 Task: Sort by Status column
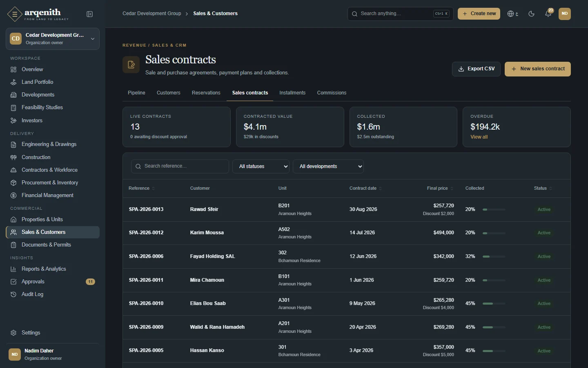[543, 188]
